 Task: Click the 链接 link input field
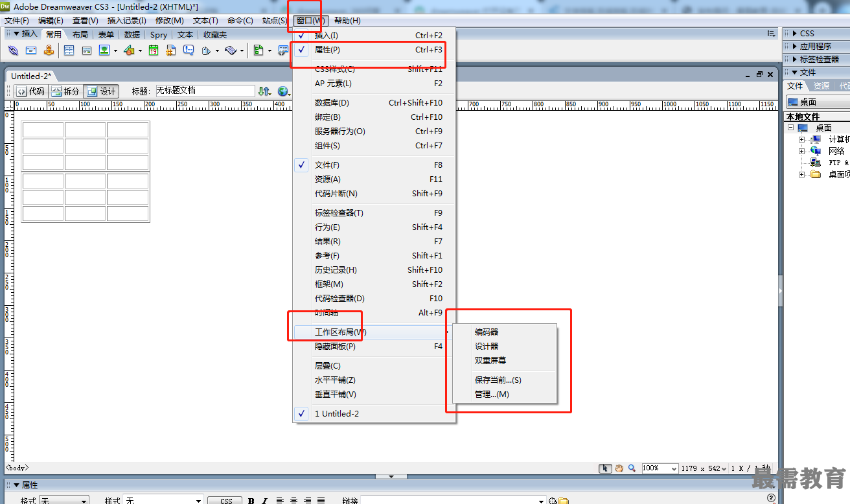453,501
